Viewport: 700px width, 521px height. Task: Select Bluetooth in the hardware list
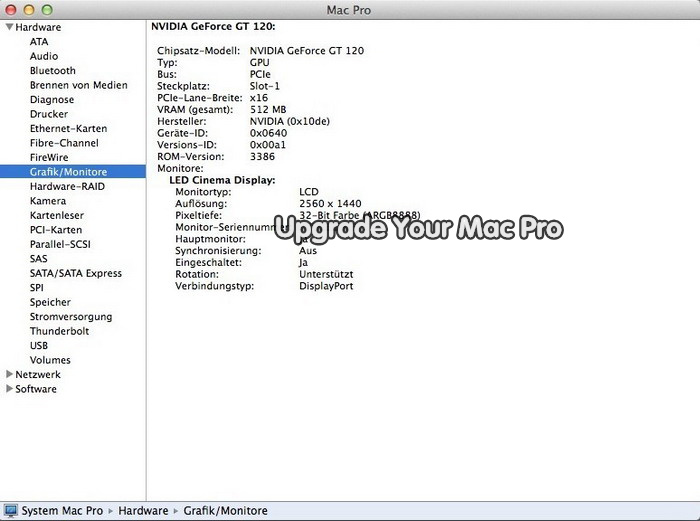(x=52, y=71)
